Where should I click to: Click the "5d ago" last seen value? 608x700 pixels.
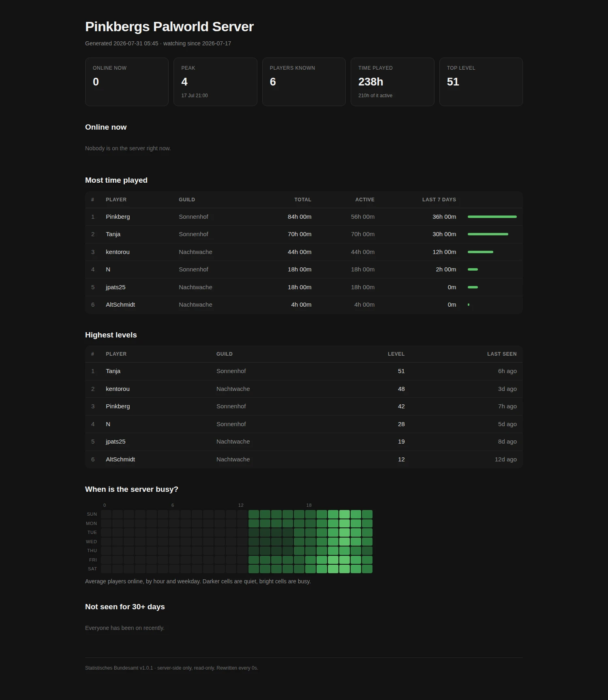pos(507,424)
